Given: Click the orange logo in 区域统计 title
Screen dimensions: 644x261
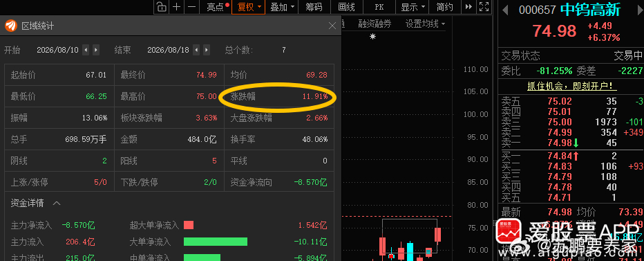Looking at the screenshot, I should point(10,26).
